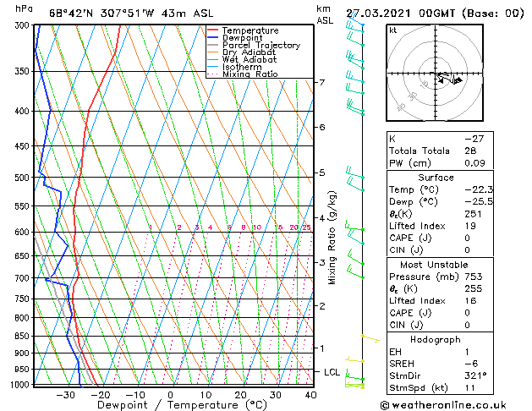Click the Parcel Trajectory legend entry
The width and height of the screenshot is (532, 411).
[261, 45]
